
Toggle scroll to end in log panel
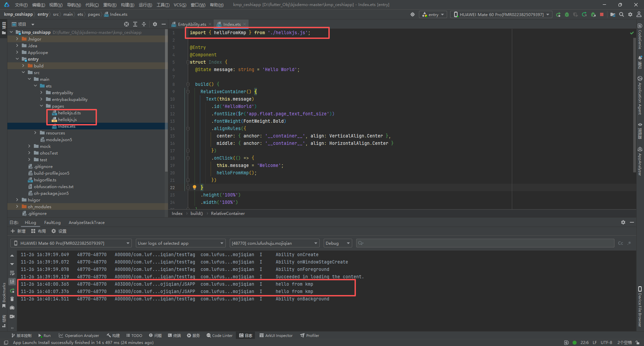click(12, 282)
